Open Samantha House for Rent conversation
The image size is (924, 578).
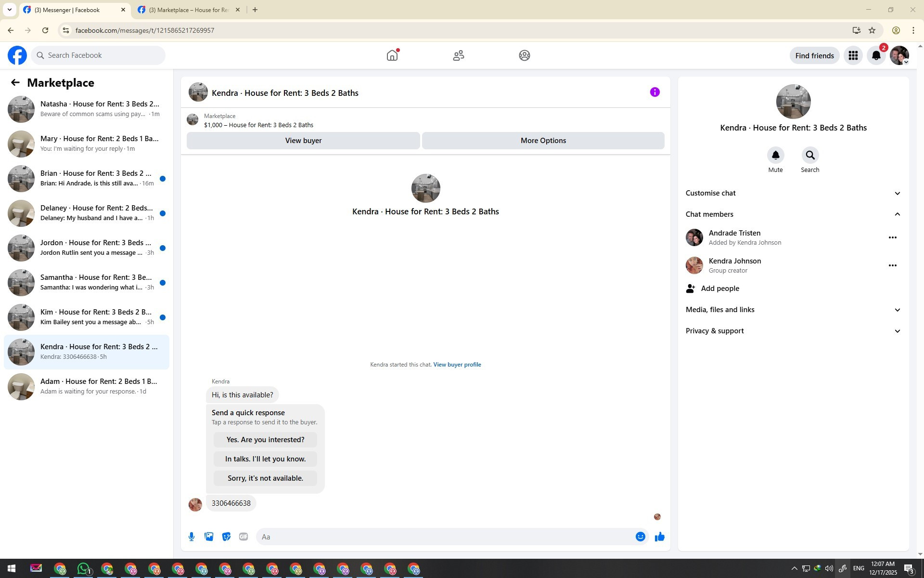click(87, 283)
